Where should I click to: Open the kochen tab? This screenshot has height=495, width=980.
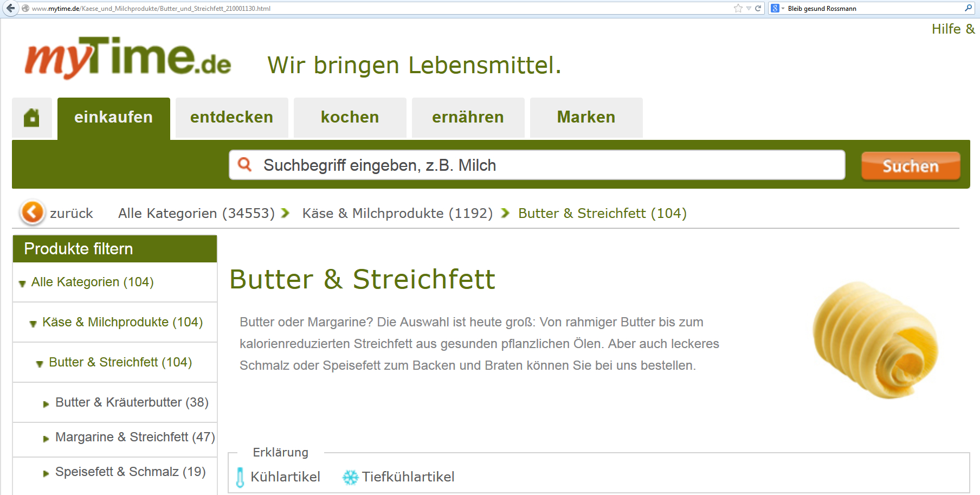coord(350,118)
